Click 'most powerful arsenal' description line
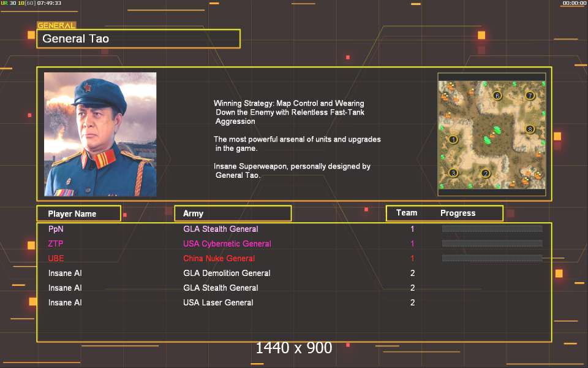Screen dimensions: 588x368 pyautogui.click(x=297, y=144)
